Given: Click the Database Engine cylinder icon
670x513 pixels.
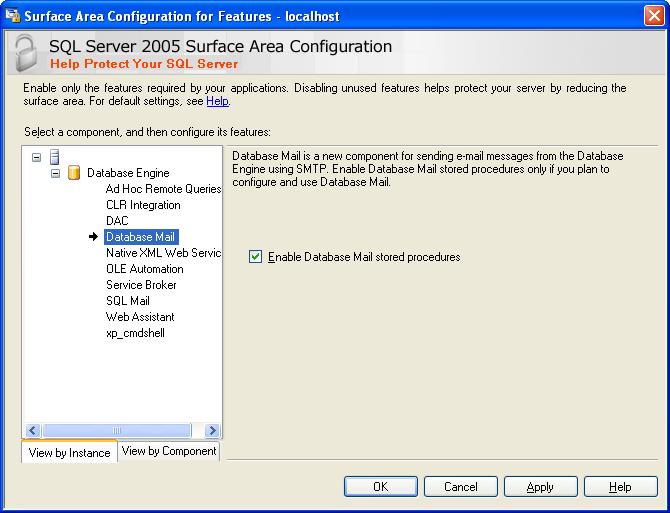Looking at the screenshot, I should coord(74,173).
